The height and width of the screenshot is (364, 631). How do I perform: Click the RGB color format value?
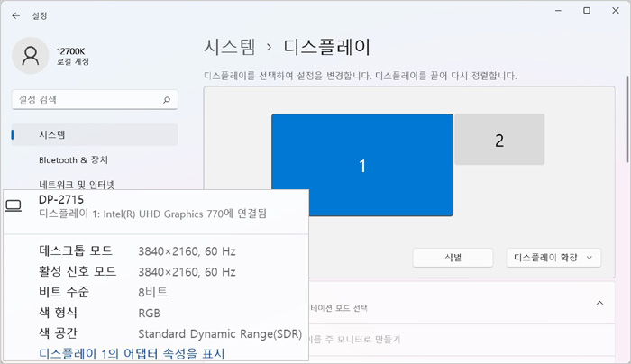click(x=150, y=313)
